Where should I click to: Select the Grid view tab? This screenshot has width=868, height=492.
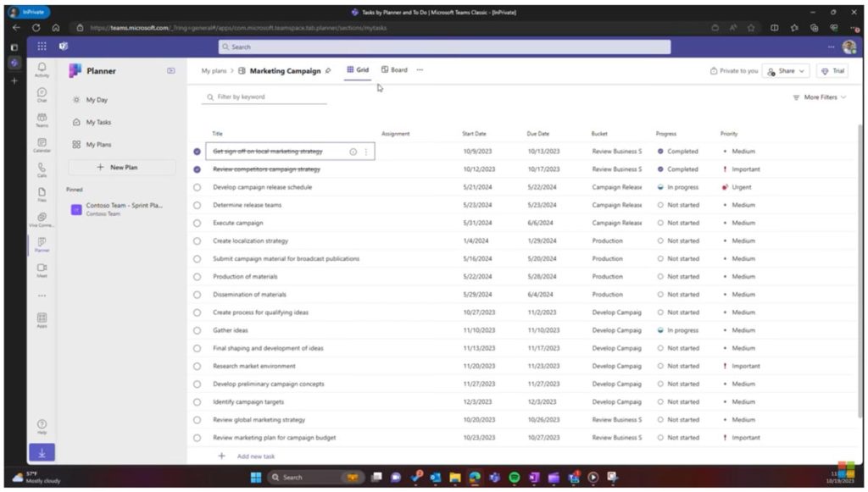tap(357, 70)
